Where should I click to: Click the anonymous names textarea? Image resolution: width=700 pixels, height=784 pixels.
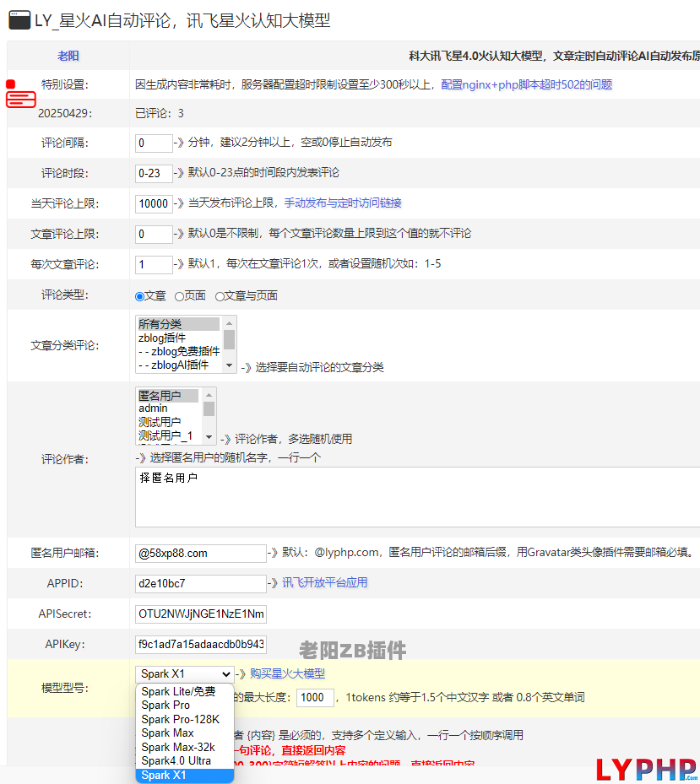[417, 497]
